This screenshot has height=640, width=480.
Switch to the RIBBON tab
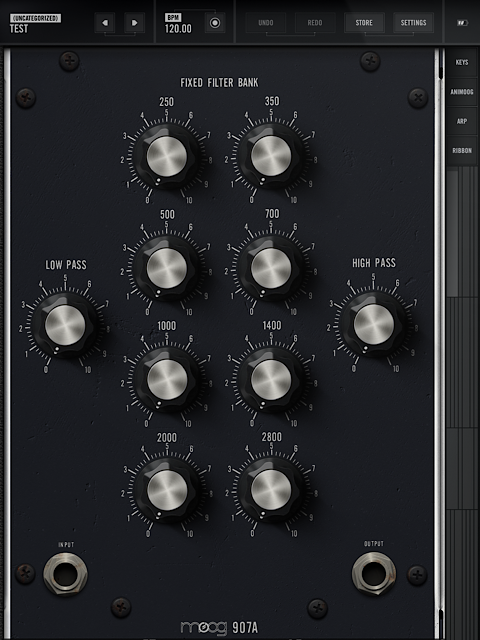click(x=462, y=151)
